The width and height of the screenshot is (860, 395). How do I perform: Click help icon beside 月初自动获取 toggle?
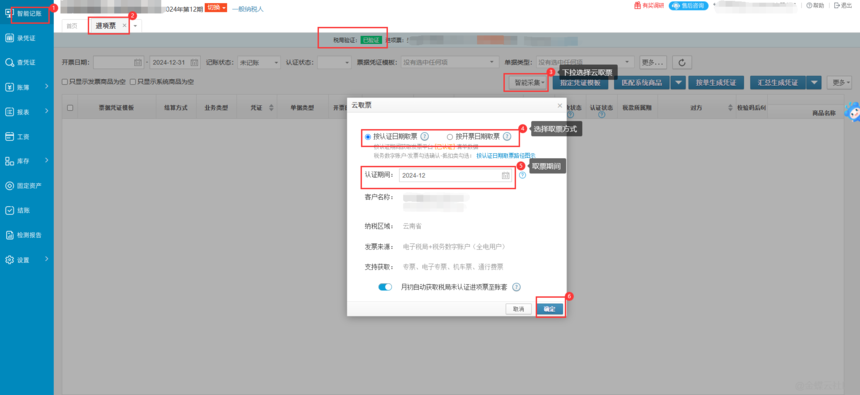click(x=516, y=287)
